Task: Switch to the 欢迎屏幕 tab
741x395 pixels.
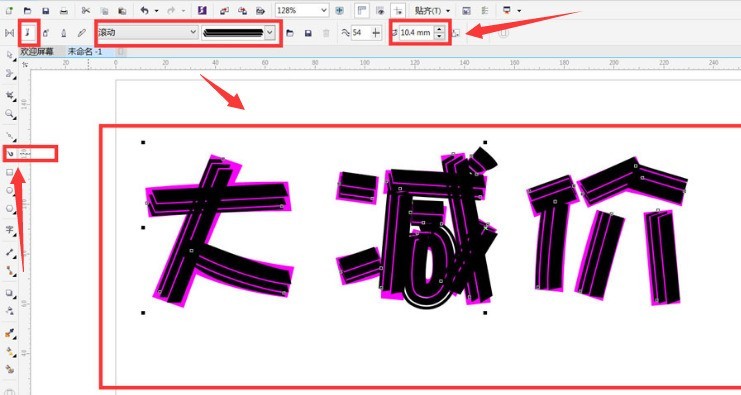Action: tap(37, 51)
